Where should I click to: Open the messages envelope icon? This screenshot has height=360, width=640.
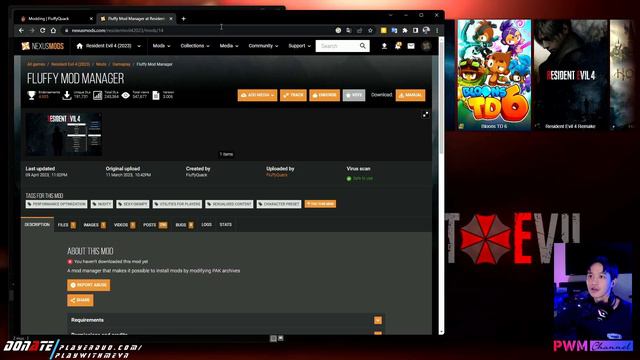[x=411, y=46]
